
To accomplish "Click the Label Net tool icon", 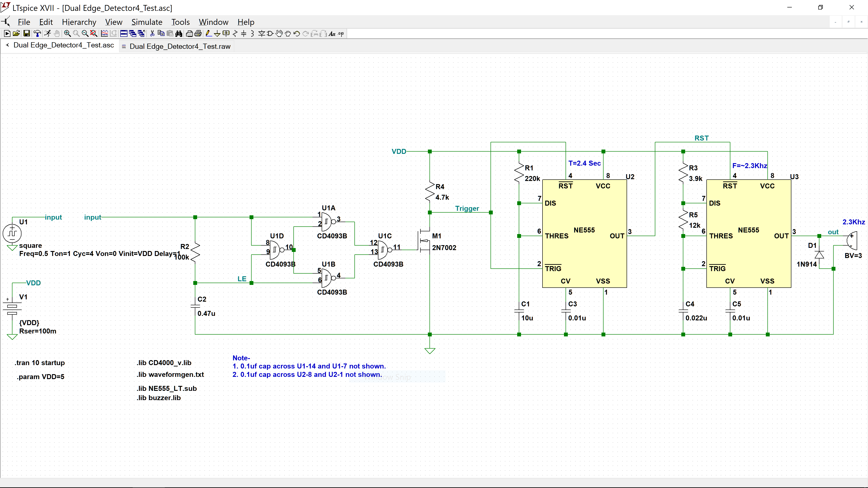I will 226,34.
